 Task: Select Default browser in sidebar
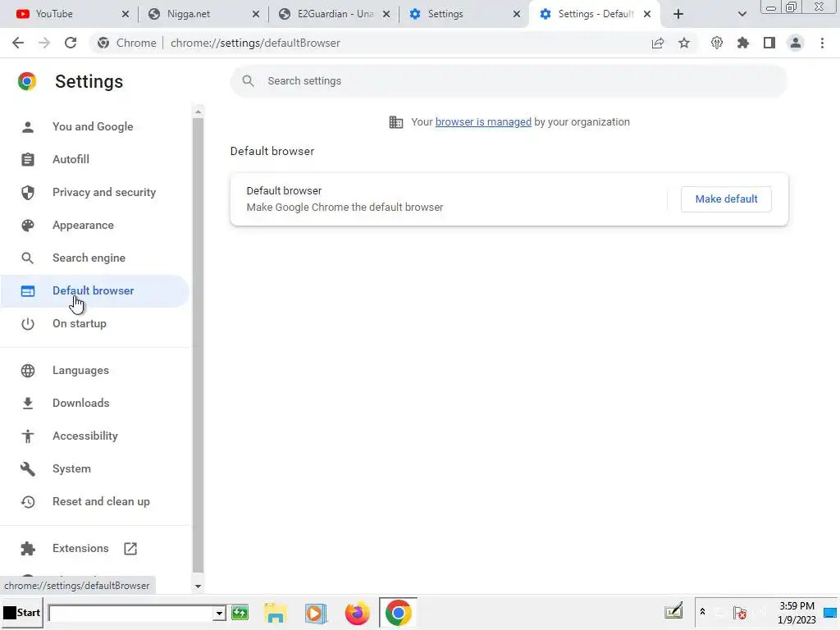click(x=94, y=291)
